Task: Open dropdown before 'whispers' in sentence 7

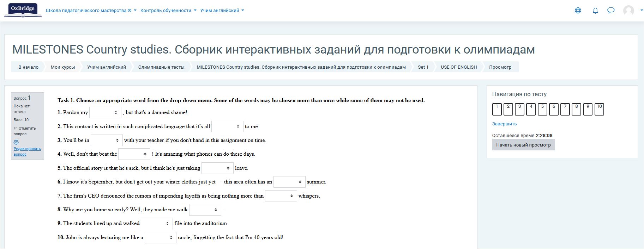Action: point(281,196)
